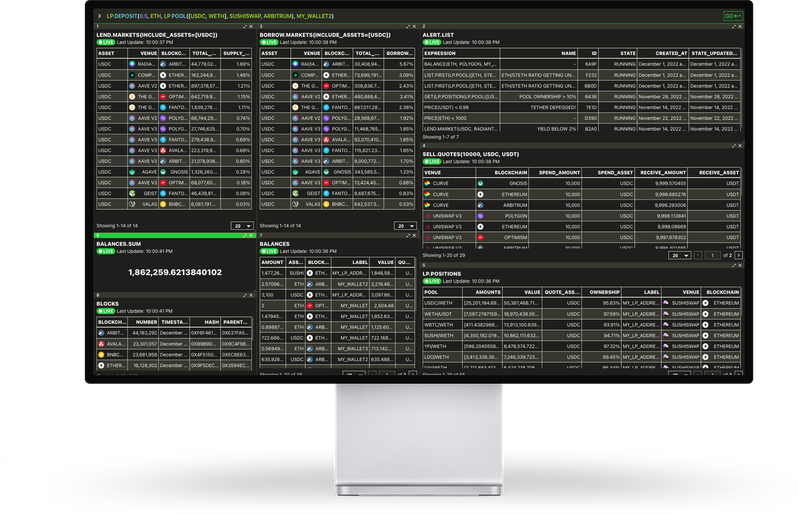Screen dimensions: 799x514
Task: Click Avalanche chain icon in BORROW.MARKETS
Action: pyautogui.click(x=326, y=139)
